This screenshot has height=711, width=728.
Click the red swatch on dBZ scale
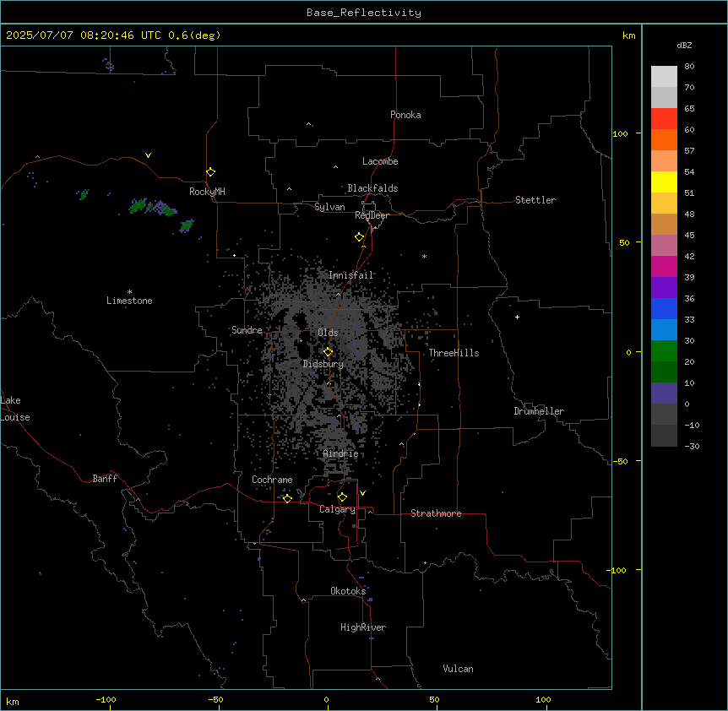coord(664,118)
